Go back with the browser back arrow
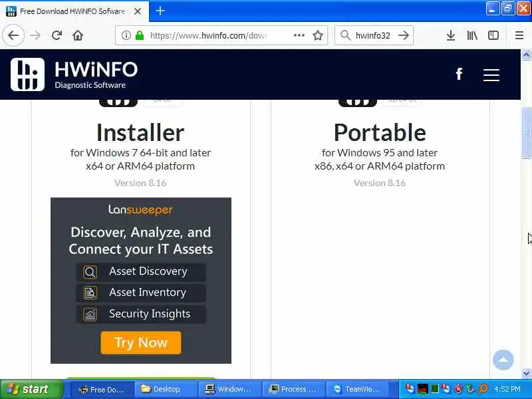This screenshot has width=532, height=399. tap(13, 35)
